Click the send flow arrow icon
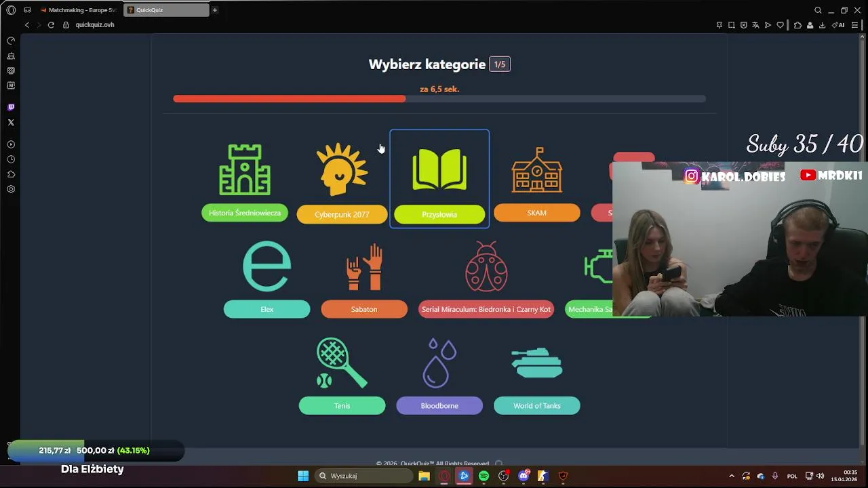The image size is (868, 488). pos(768,25)
